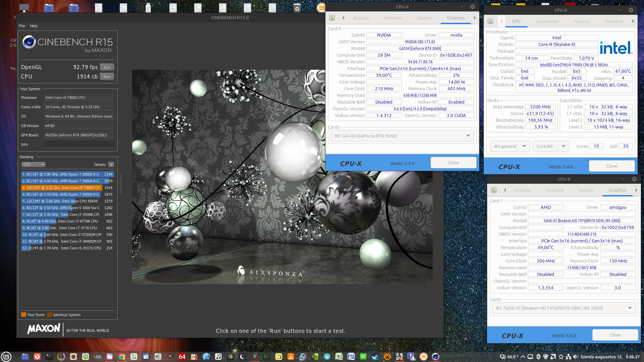Switch to Memória tab in CPU-X Card 0 window

(x=393, y=18)
